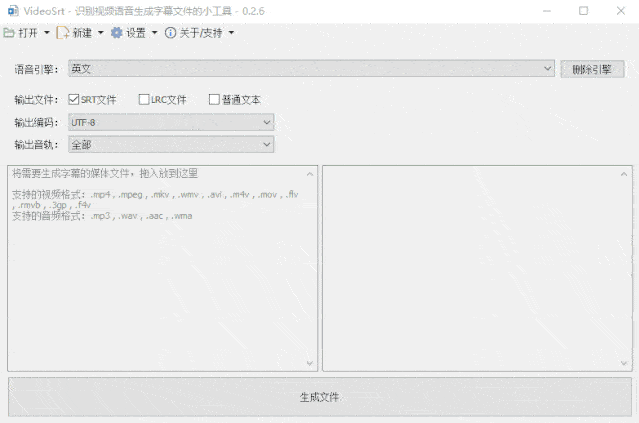Maximize the VideoSrt window

coord(584,11)
